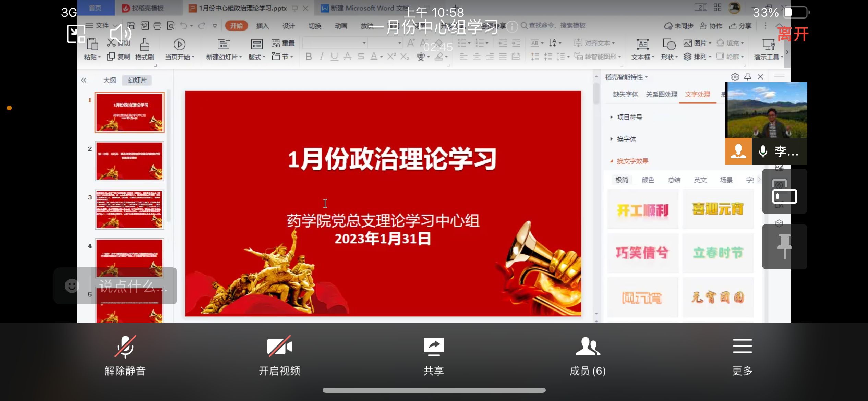The image size is (868, 401).
Task: Turn on camera with 开启视频
Action: 279,347
